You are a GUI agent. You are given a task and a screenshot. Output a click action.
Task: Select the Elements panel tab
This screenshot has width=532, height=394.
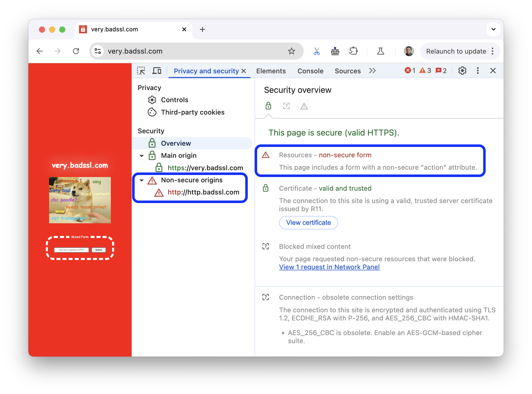(271, 70)
